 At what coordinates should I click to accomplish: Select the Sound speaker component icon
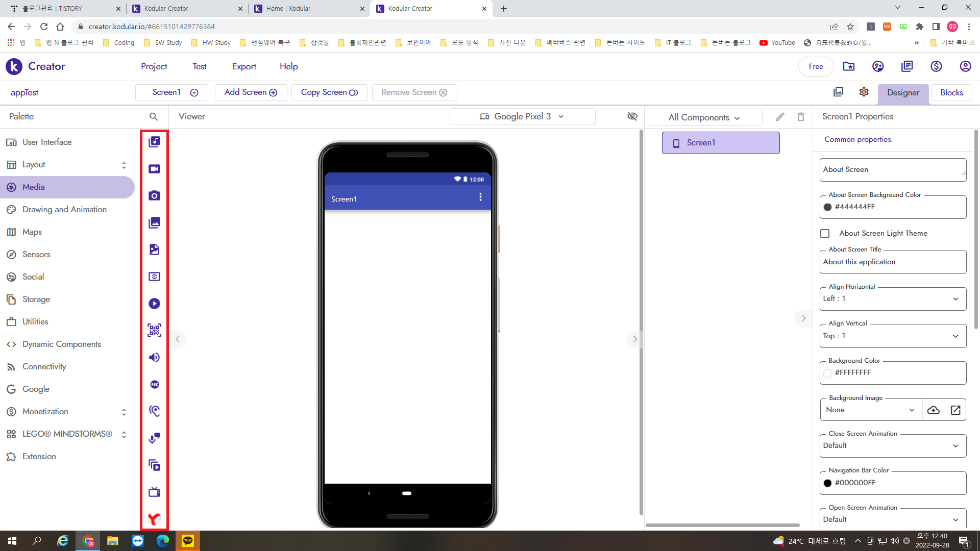(154, 358)
